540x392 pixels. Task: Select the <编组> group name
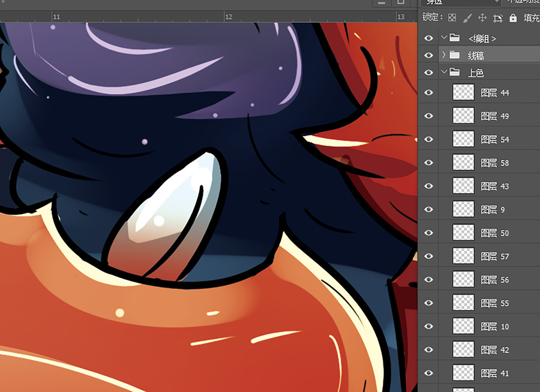[482, 38]
